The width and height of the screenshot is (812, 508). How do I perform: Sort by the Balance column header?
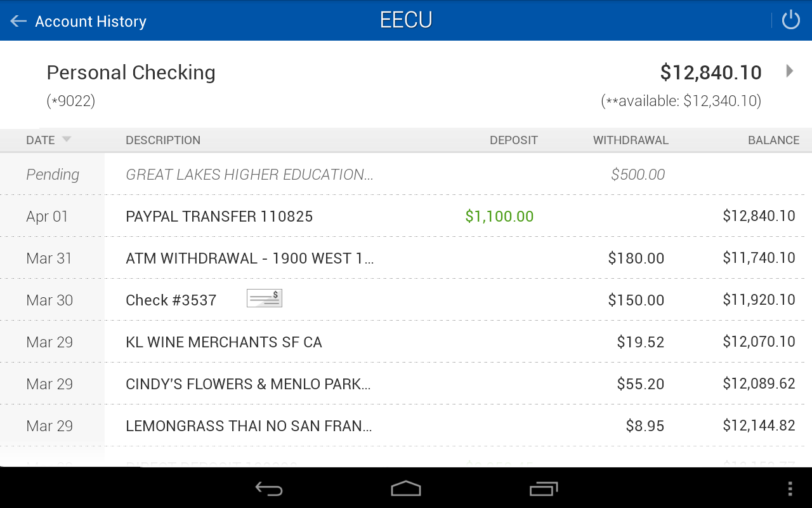click(773, 140)
